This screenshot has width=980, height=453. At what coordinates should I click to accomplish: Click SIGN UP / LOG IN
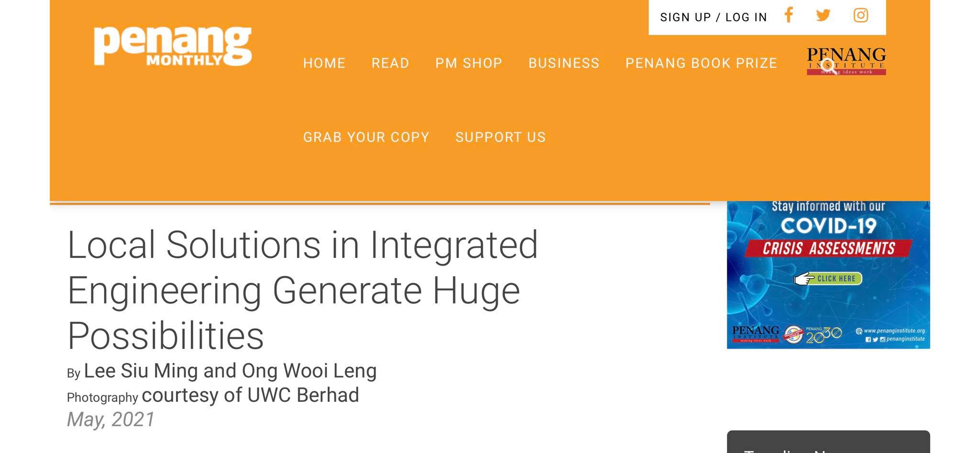coord(713,17)
